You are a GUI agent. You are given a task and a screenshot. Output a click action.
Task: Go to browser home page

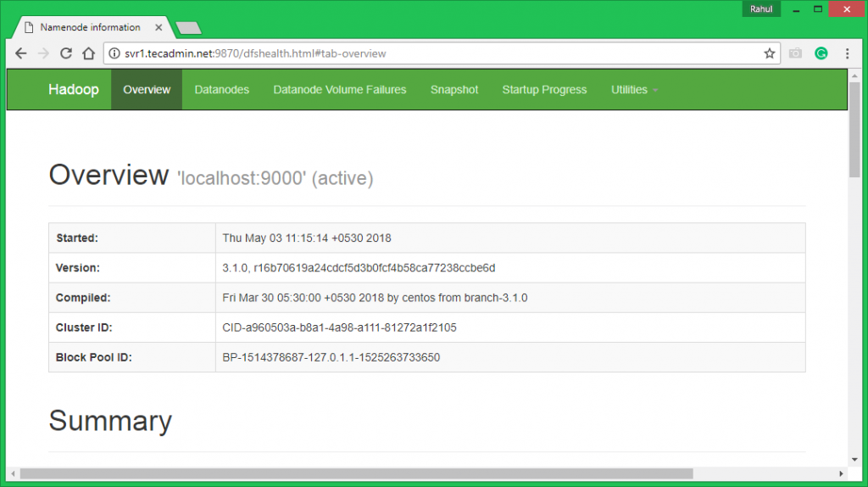point(88,53)
